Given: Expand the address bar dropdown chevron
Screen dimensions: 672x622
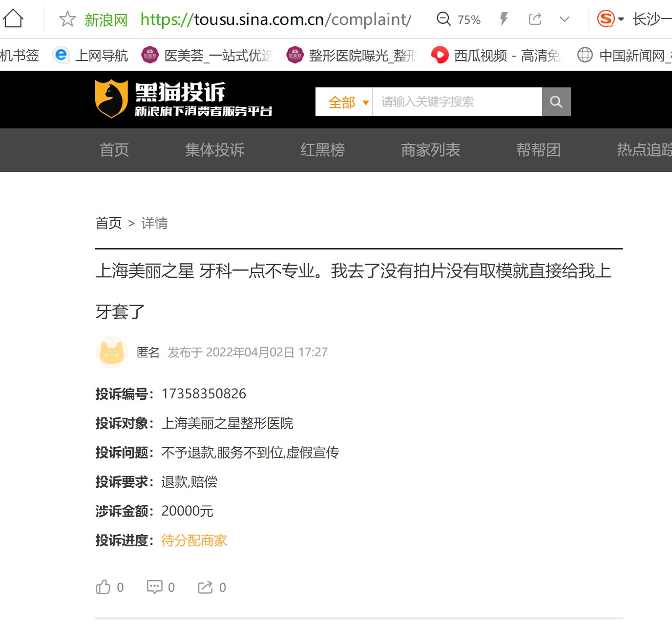Looking at the screenshot, I should (x=565, y=19).
